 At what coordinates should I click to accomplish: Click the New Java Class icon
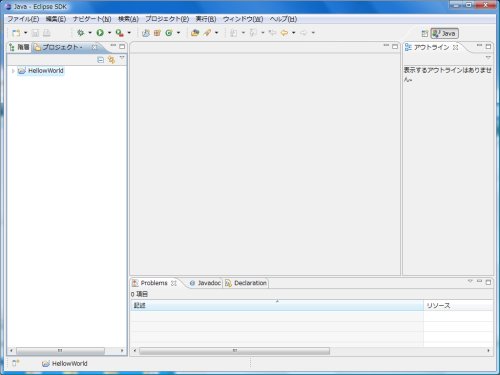point(169,33)
